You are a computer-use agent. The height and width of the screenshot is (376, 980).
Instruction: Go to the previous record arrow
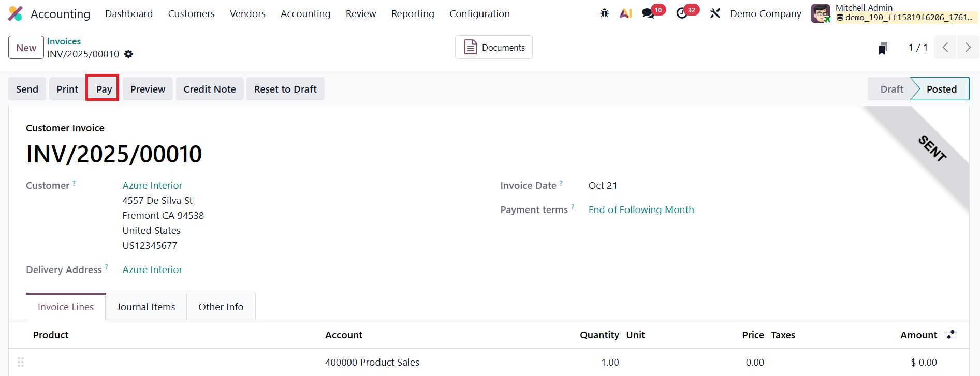pyautogui.click(x=945, y=48)
